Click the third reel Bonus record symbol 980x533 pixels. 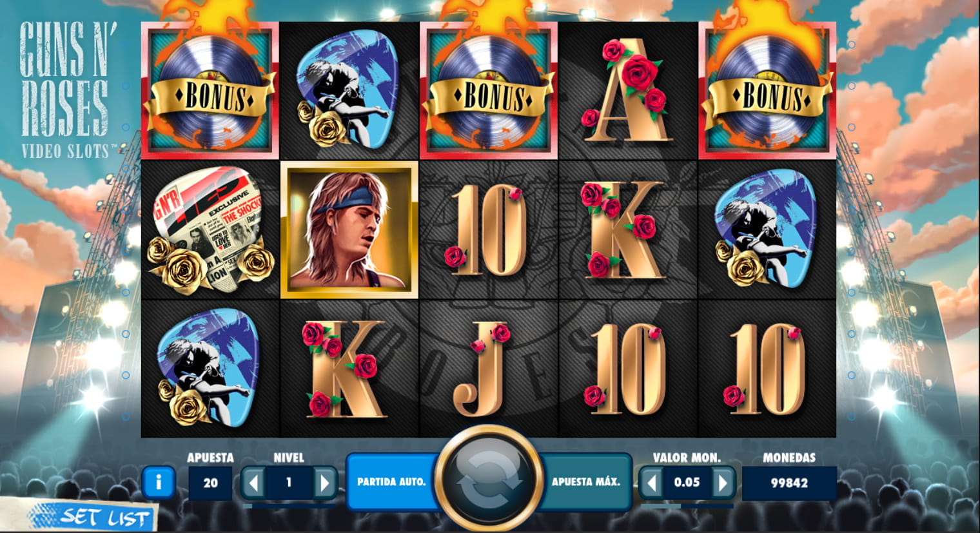[x=489, y=90]
